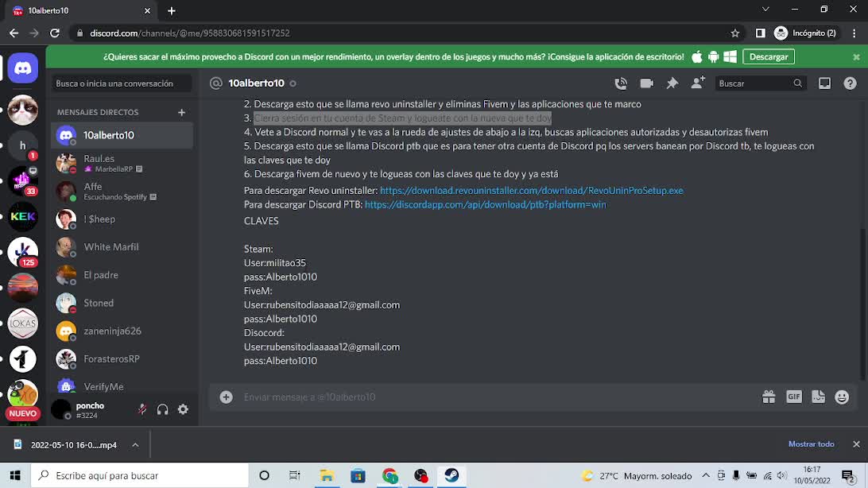
Task: Open the ! $heep conversation
Action: click(122, 219)
